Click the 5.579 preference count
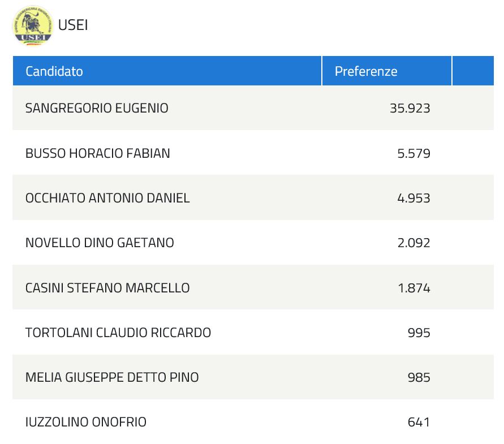This screenshot has height=444, width=504. [x=413, y=153]
